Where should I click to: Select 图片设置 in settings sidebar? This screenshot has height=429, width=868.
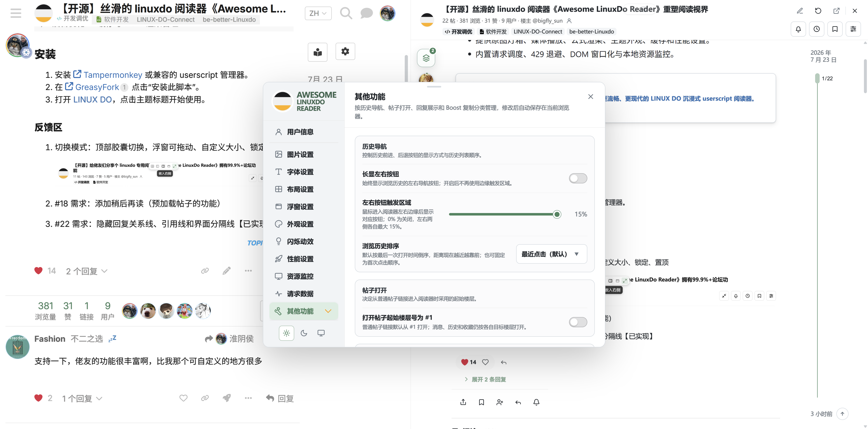tap(303, 154)
